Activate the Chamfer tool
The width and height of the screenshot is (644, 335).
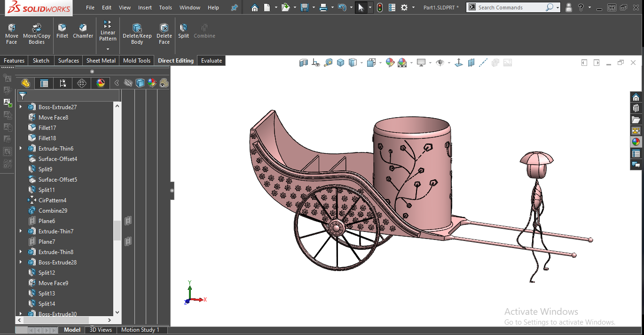point(83,31)
